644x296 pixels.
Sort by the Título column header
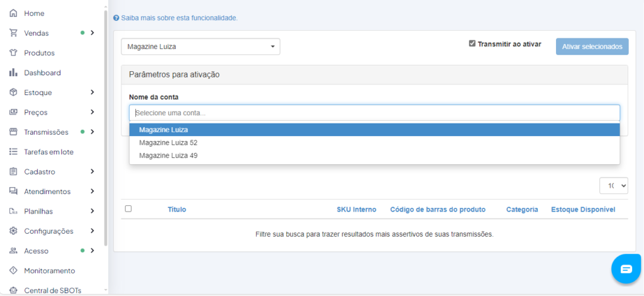[177, 210]
